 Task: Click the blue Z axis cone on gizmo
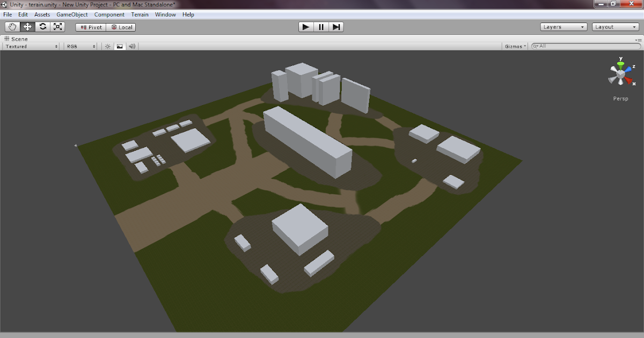coord(628,70)
